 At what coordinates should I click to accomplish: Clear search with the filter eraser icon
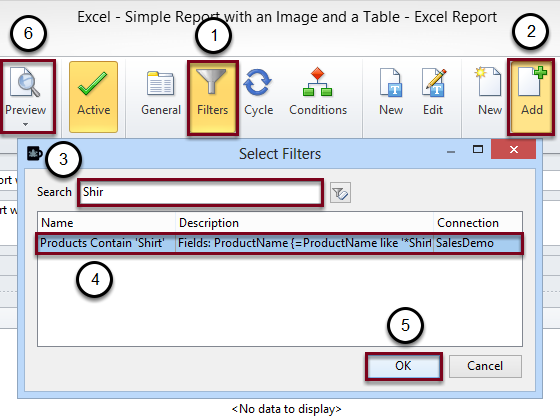[x=340, y=192]
